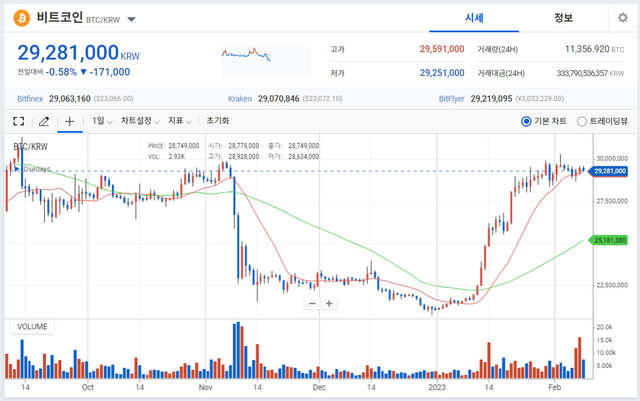
Task: Click the 22,500,000 price axis label
Action: point(612,285)
